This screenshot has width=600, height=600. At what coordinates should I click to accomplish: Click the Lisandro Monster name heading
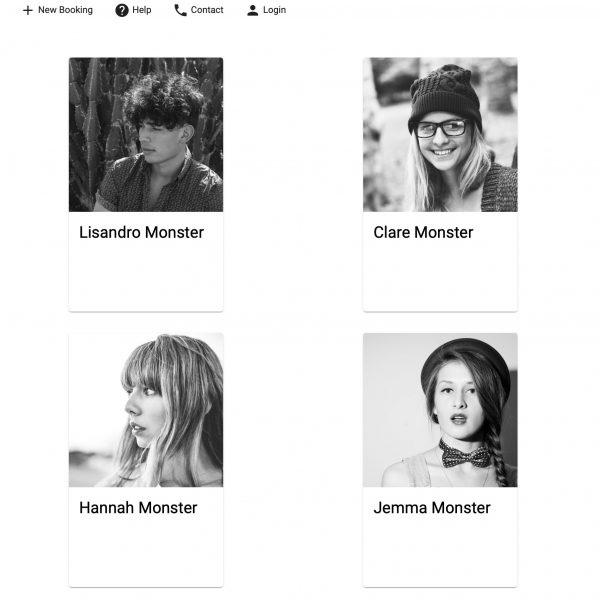tap(141, 232)
